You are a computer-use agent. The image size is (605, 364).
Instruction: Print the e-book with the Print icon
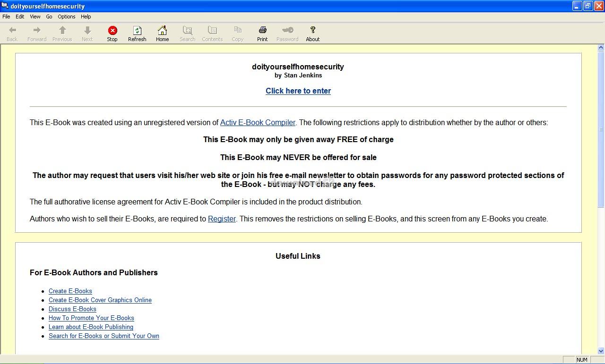(262, 31)
